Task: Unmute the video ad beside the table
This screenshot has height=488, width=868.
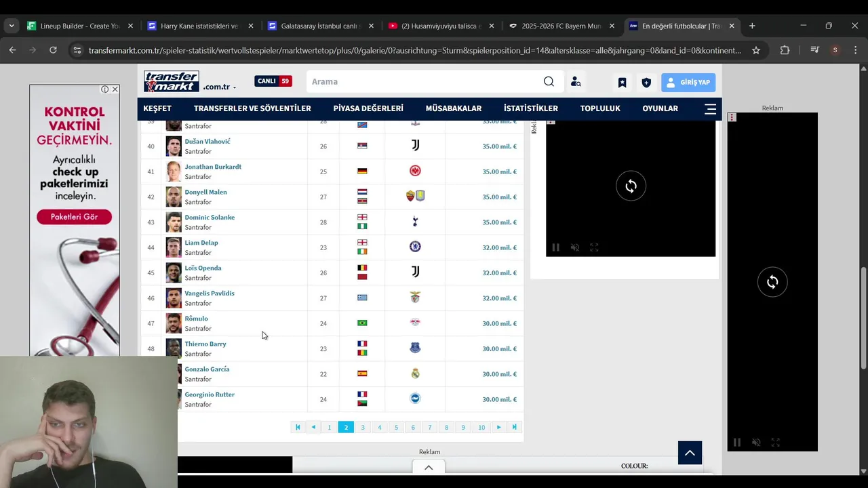Action: [575, 247]
